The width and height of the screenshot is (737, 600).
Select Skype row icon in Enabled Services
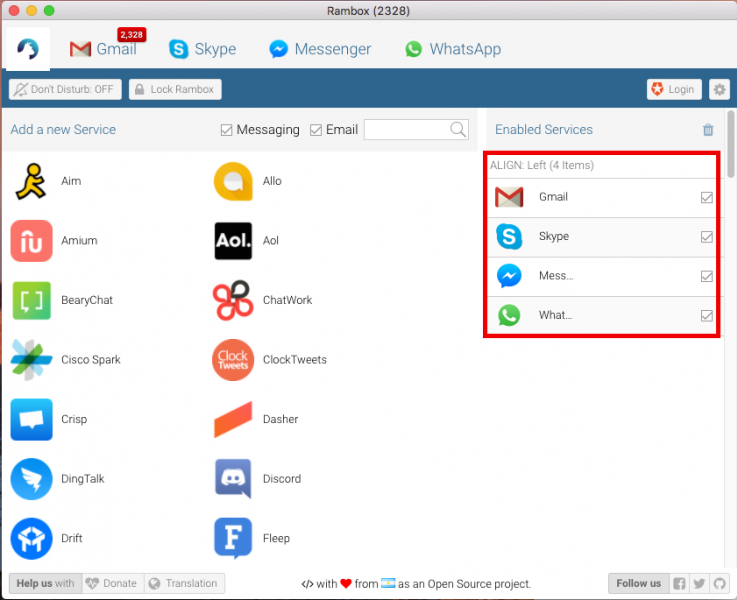(509, 237)
